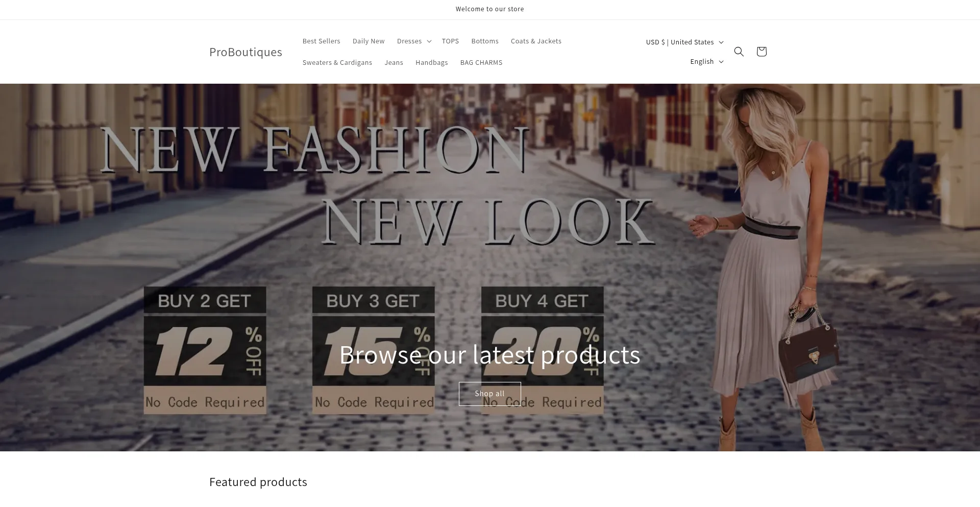Click the Shop all button
Image resolution: width=980 pixels, height=507 pixels.
click(x=489, y=394)
